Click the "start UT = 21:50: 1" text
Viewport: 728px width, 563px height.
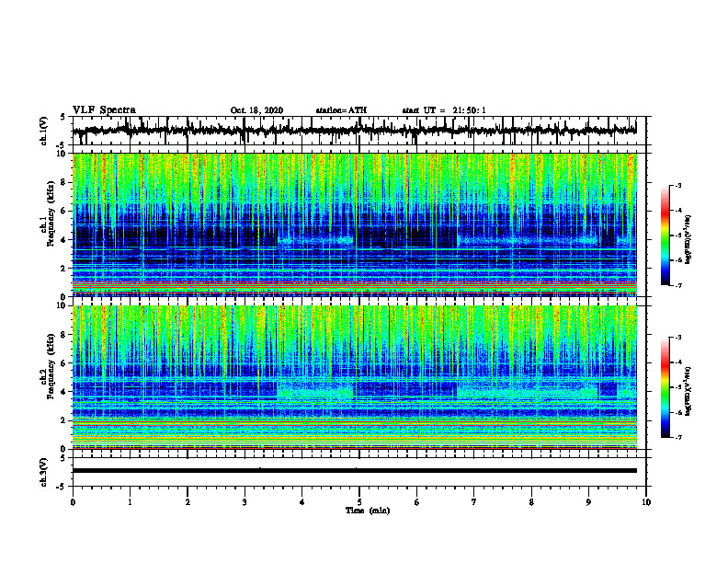pyautogui.click(x=444, y=110)
